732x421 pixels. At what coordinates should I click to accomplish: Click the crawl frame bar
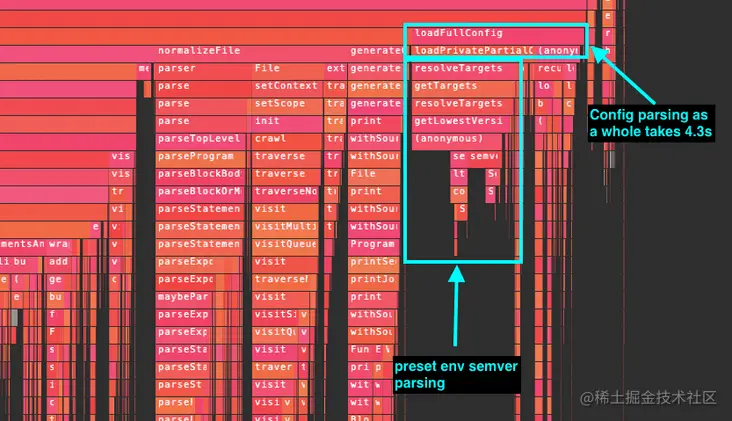coord(287,139)
